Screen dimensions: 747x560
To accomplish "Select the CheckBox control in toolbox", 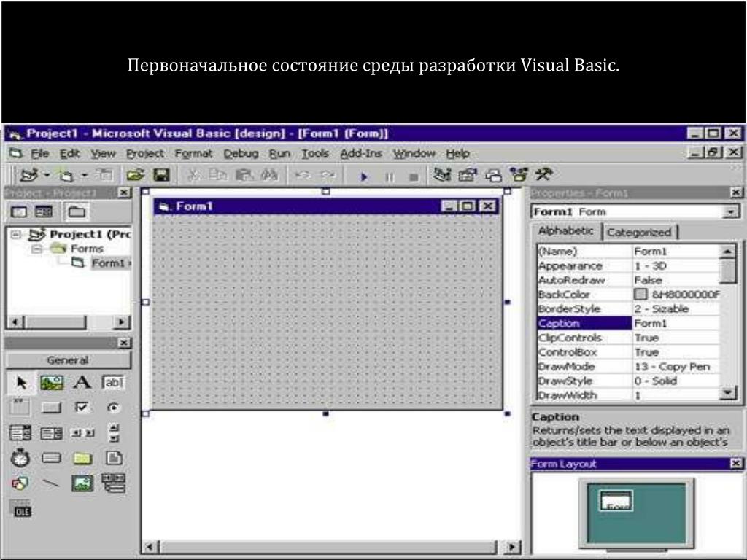I will click(82, 407).
